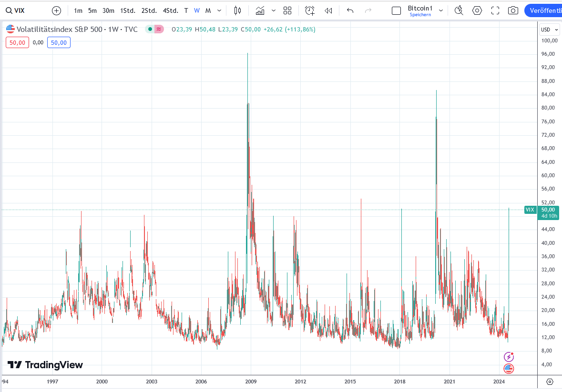Click the red 50,00 price box

tap(18, 42)
